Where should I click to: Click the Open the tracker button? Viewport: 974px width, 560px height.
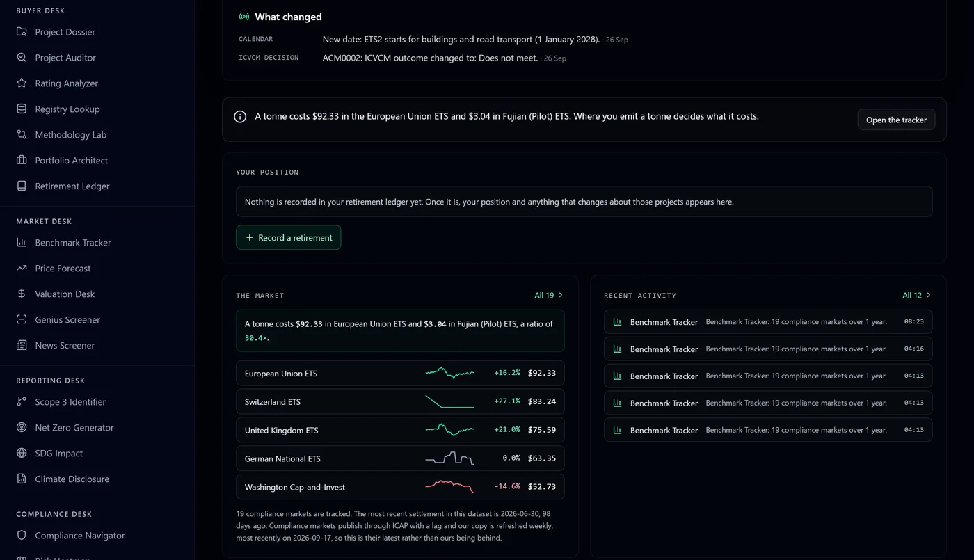click(x=896, y=120)
